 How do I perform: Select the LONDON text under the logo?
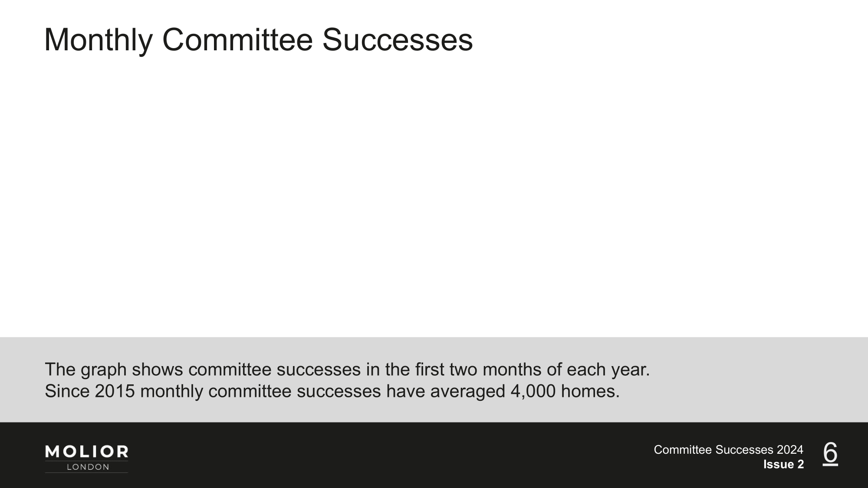tap(88, 467)
